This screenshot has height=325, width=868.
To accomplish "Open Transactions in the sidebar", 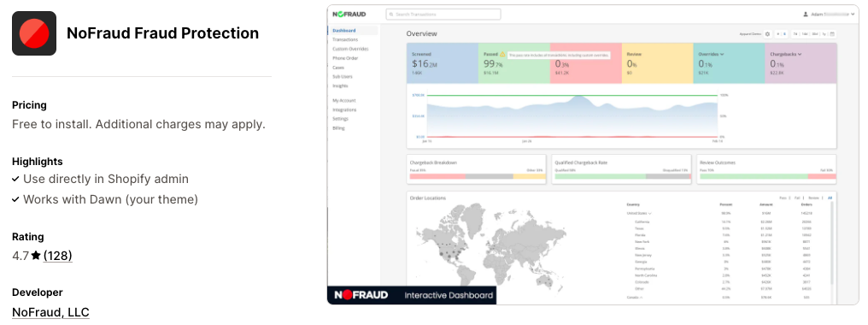I will [x=345, y=40].
